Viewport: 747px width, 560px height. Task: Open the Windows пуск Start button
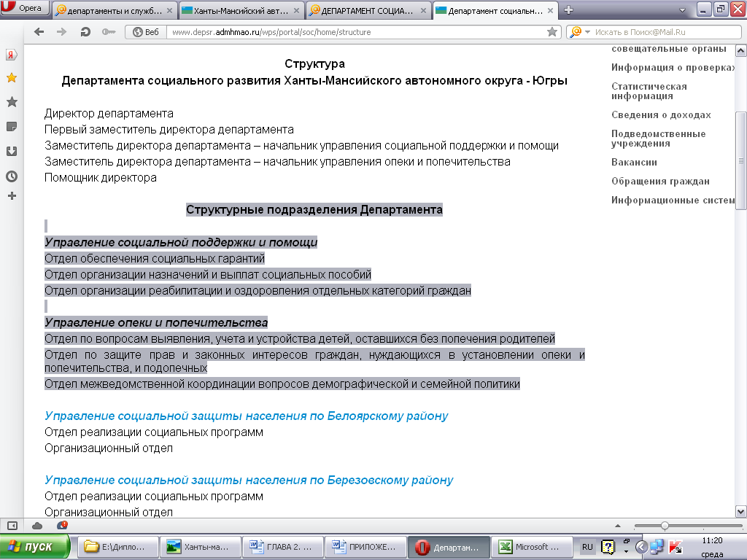[35, 547]
